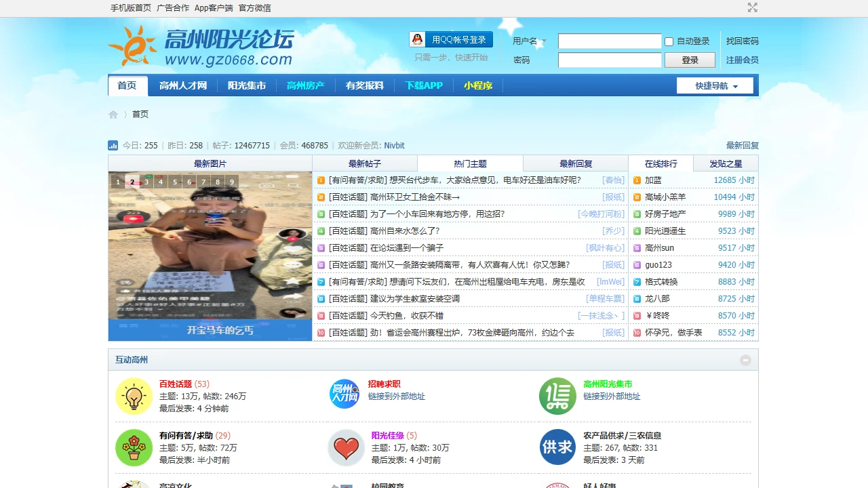
Task: Open author link 单程车票
Action: point(606,299)
